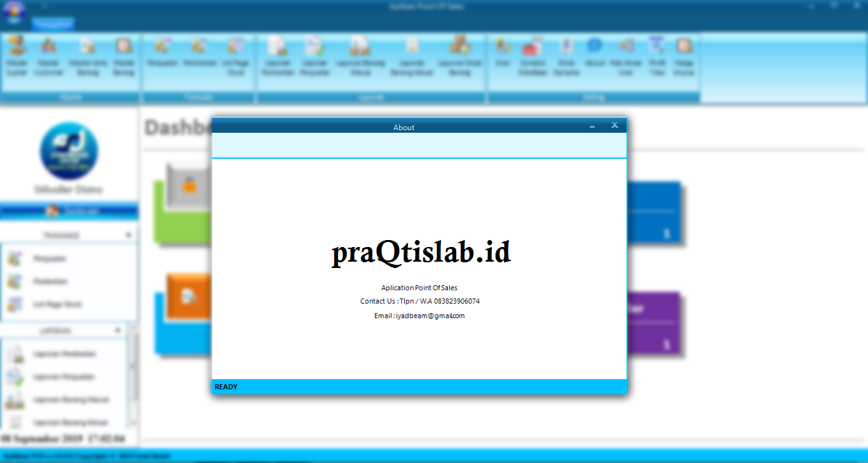868x463 pixels.
Task: Click the Laporan Barang Masuk ribbon icon
Action: [x=360, y=56]
